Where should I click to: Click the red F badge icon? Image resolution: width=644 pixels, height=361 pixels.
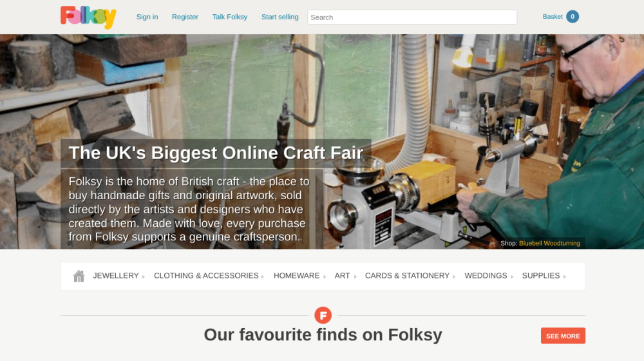pyautogui.click(x=323, y=315)
